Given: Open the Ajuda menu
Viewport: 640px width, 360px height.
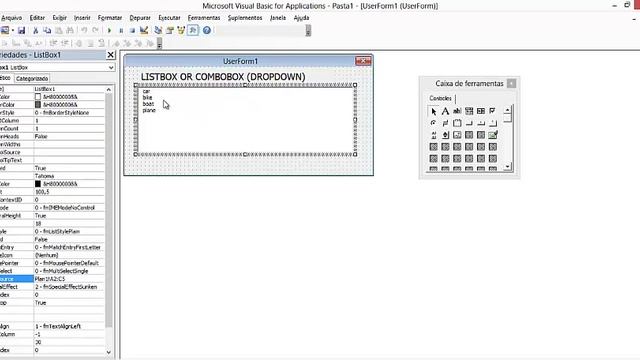Looking at the screenshot, I should coord(301,18).
